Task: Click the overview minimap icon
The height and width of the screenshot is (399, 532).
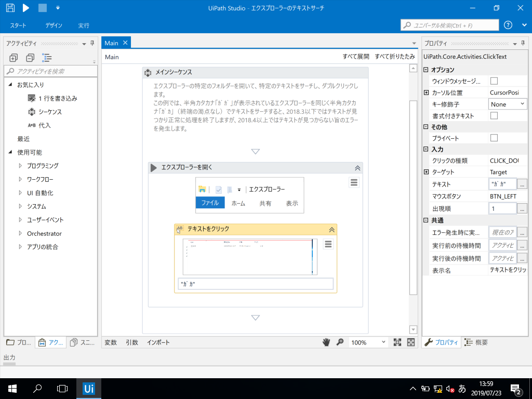Action: [x=411, y=342]
